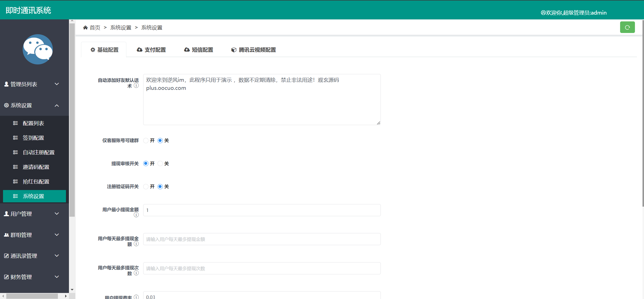The image size is (644, 299).
Task: Click info icon next to 用户每天最多提现次数
Action: 136,273
